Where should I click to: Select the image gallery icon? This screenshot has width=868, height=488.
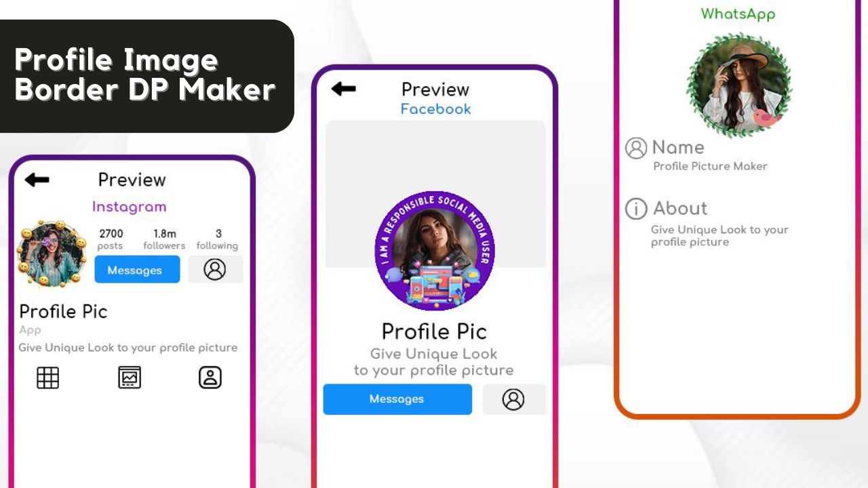(130, 378)
